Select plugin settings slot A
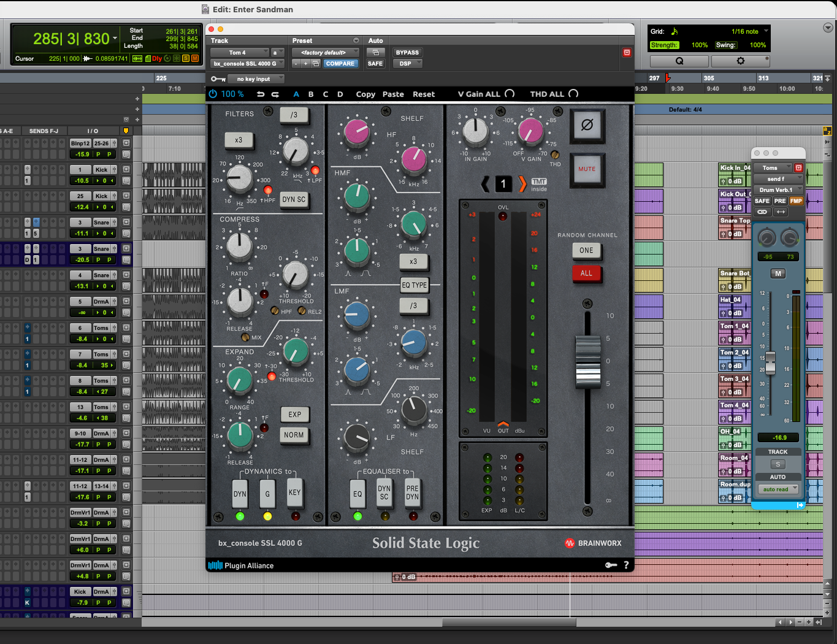 [296, 94]
